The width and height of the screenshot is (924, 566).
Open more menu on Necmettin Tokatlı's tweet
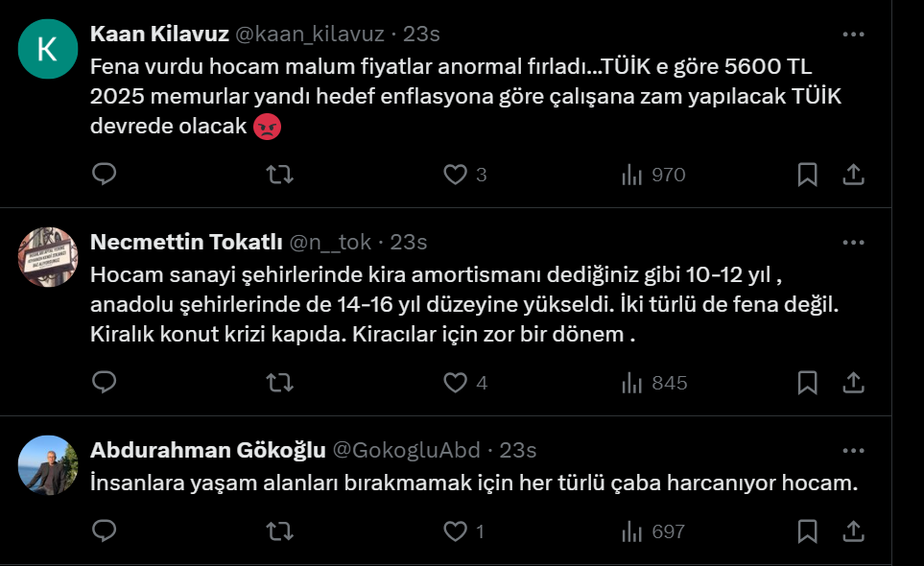(853, 242)
